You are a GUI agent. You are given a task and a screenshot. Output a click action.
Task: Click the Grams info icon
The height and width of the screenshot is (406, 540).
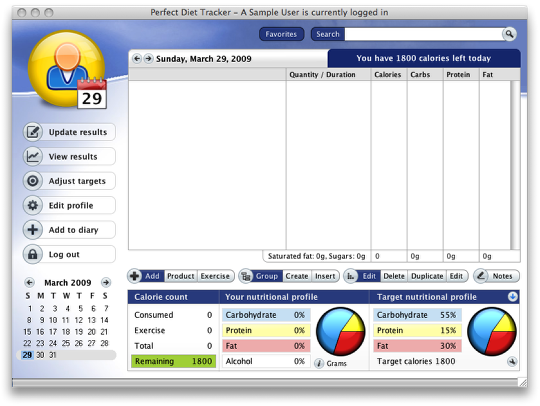pos(319,363)
